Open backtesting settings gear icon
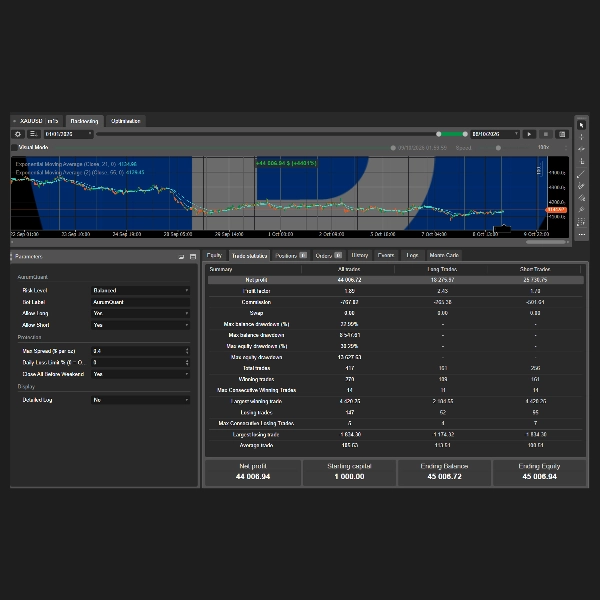The width and height of the screenshot is (600, 600). point(18,134)
